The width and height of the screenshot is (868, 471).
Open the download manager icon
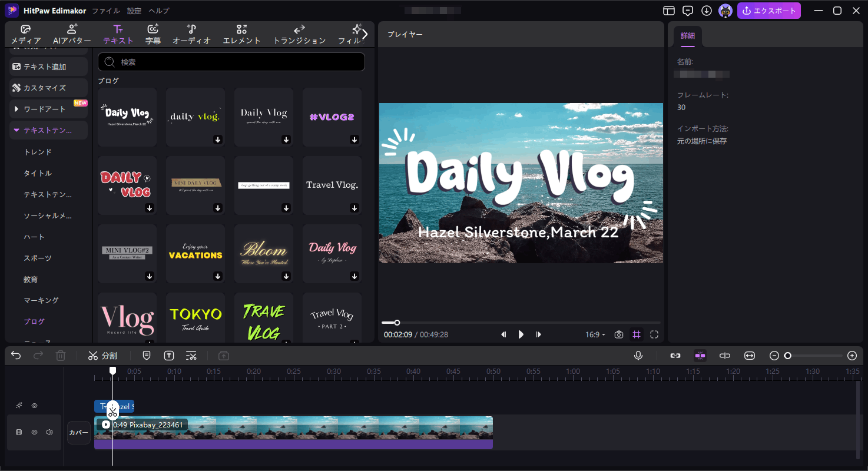(x=707, y=11)
